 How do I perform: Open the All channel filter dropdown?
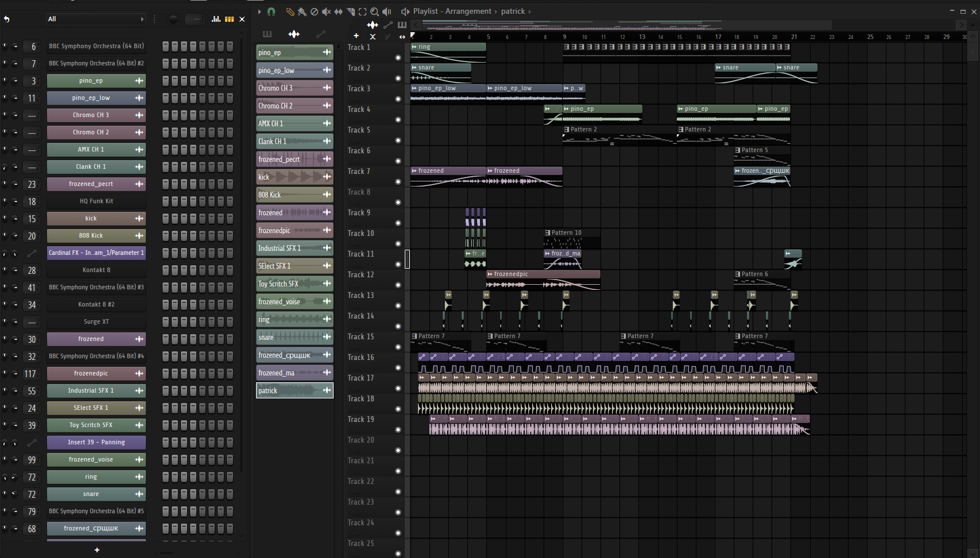(x=96, y=19)
